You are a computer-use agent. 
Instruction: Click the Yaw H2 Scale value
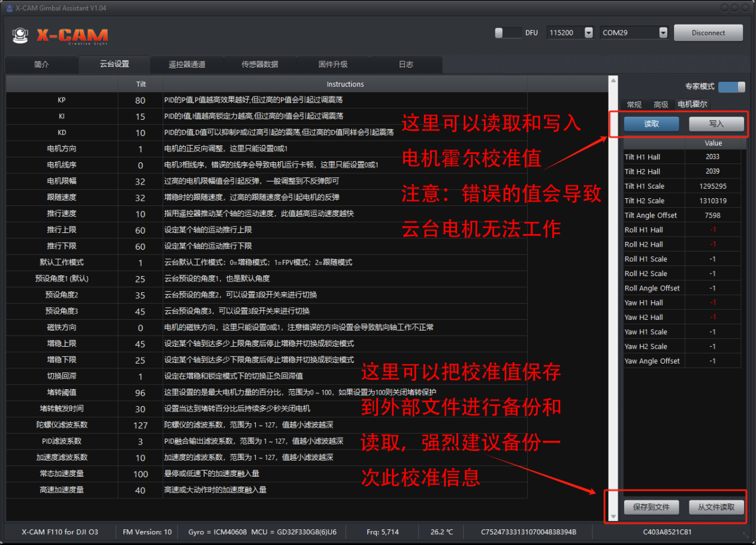click(712, 346)
